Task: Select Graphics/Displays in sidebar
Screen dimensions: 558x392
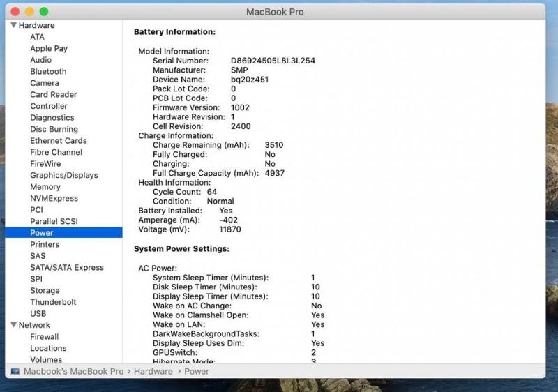Action: (x=63, y=175)
